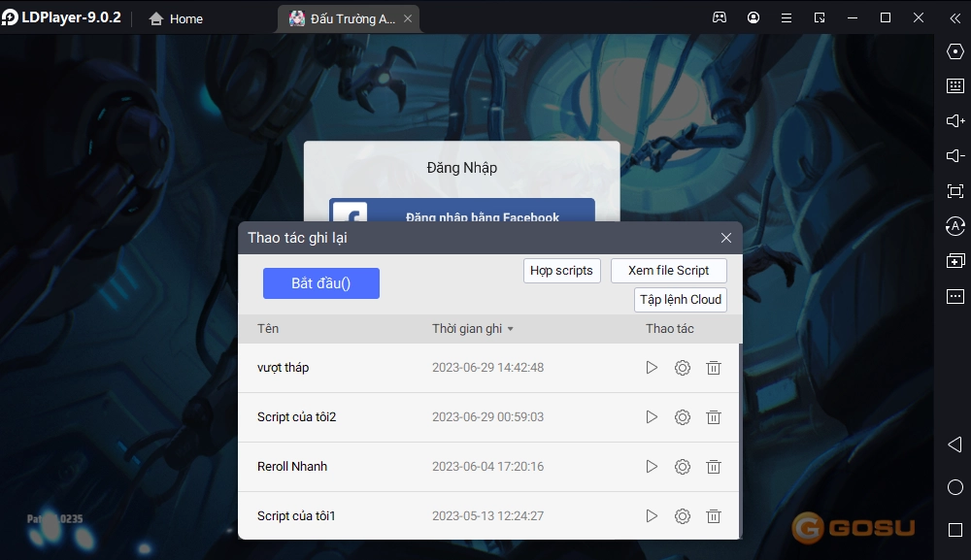This screenshot has height=560, width=971.
Task: Open settings for 'Script của tôi2'
Action: 683,417
